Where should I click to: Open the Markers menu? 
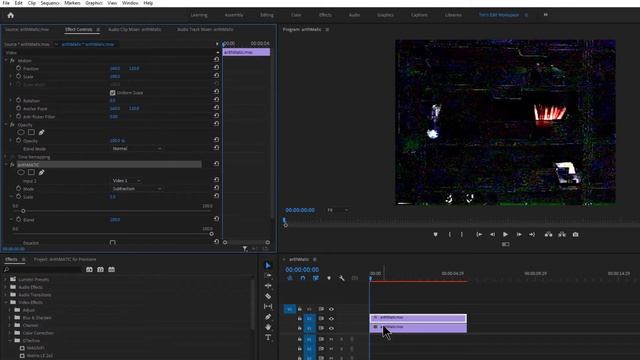pos(72,3)
